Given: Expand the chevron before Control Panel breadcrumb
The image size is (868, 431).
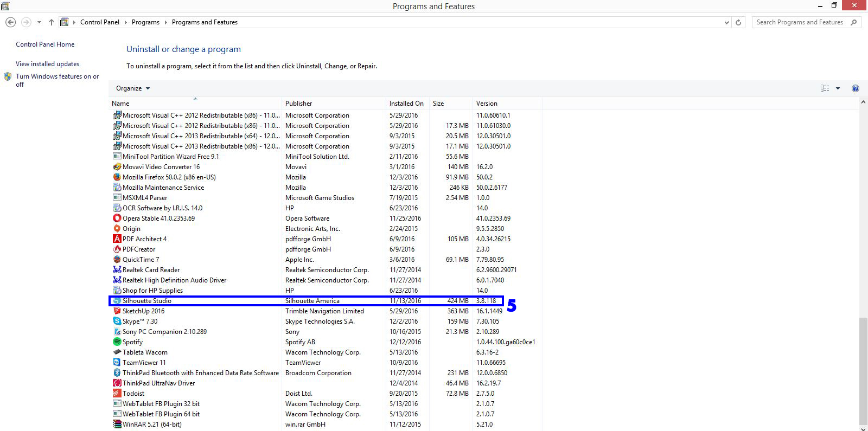Looking at the screenshot, I should pos(74,22).
